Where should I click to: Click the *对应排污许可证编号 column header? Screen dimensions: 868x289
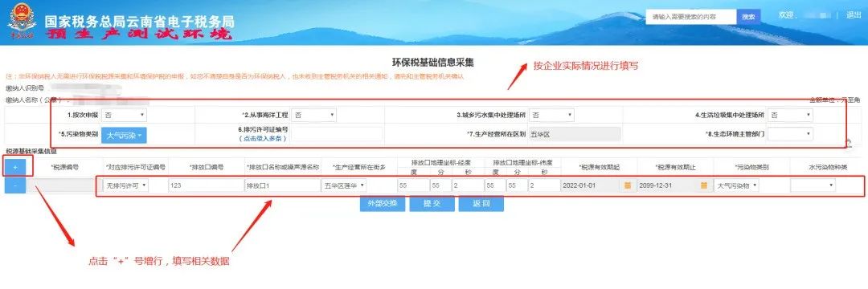coord(135,167)
